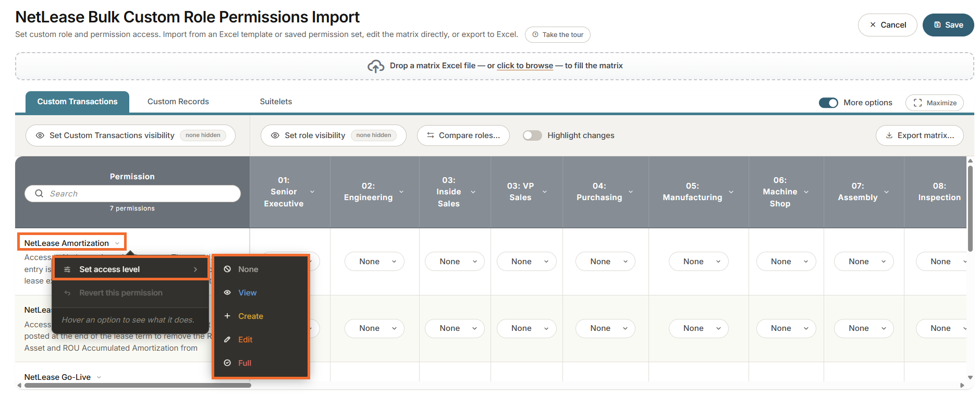This screenshot has height=395, width=980.
Task: Open second permission row's VP Sales access dropdown
Action: (526, 328)
